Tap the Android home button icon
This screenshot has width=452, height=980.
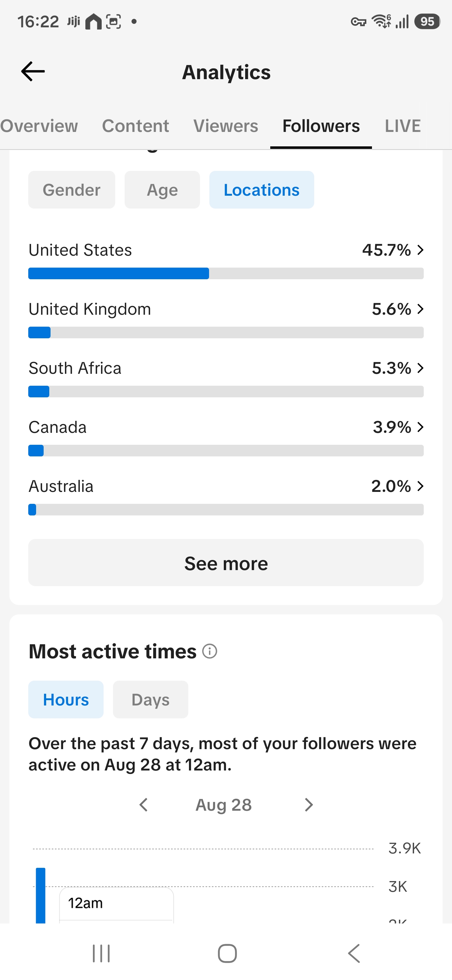227,953
